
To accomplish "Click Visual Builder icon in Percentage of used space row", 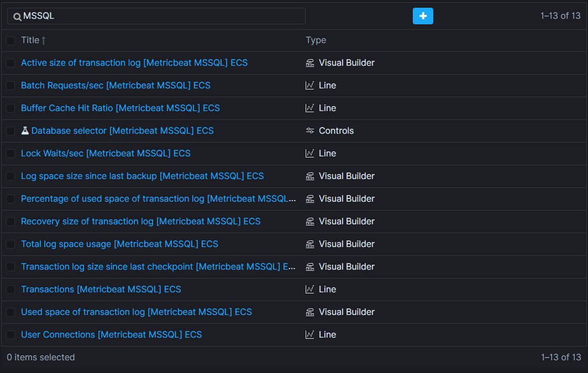I will click(x=309, y=199).
